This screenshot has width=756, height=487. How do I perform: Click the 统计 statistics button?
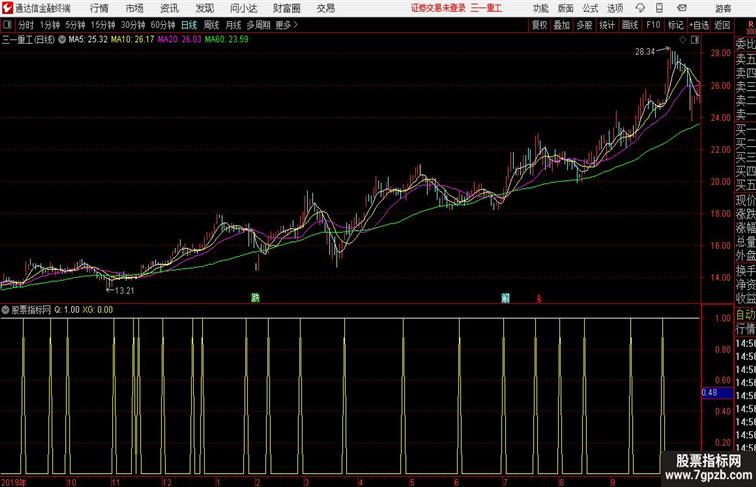coord(607,25)
